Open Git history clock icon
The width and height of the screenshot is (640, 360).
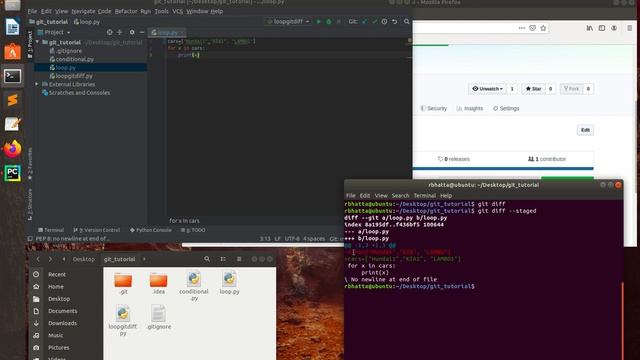pos(384,22)
